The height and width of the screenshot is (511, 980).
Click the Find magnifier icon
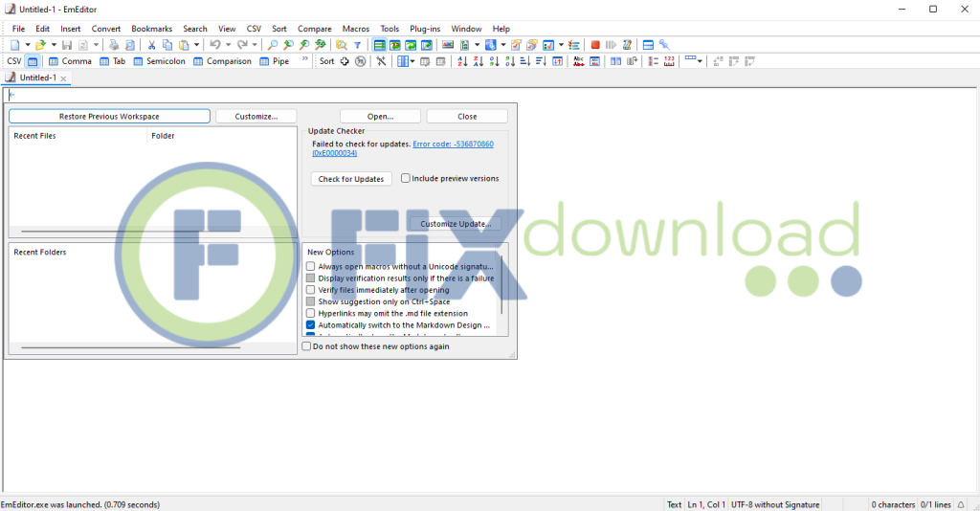274,45
